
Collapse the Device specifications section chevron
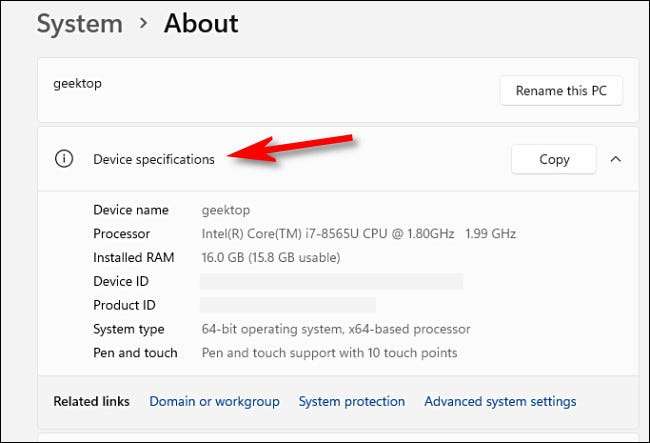[615, 159]
